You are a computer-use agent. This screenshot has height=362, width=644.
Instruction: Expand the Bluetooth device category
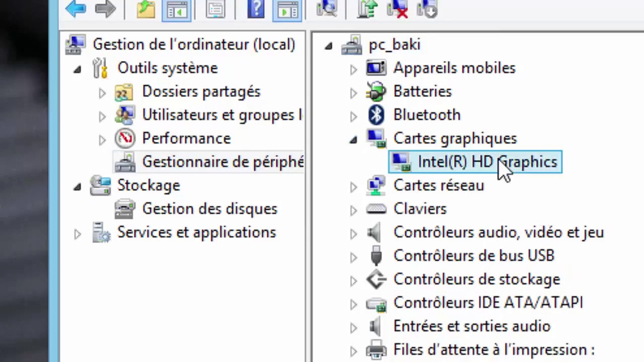pyautogui.click(x=353, y=116)
